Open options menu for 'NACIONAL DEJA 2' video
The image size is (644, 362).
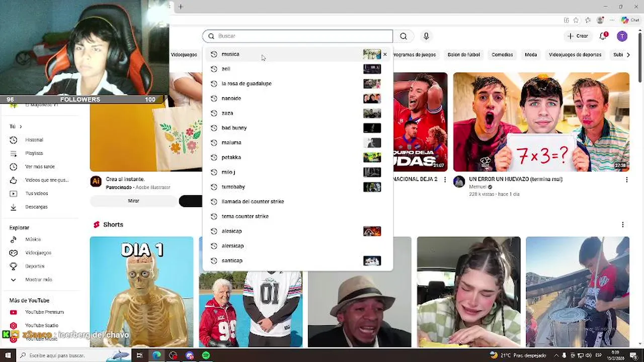[x=445, y=179]
